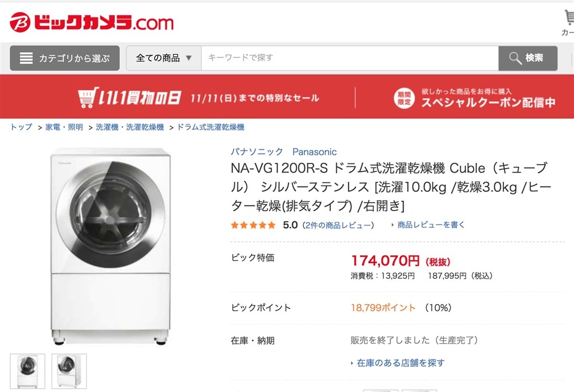Click the five-star rating stars

coord(252,225)
